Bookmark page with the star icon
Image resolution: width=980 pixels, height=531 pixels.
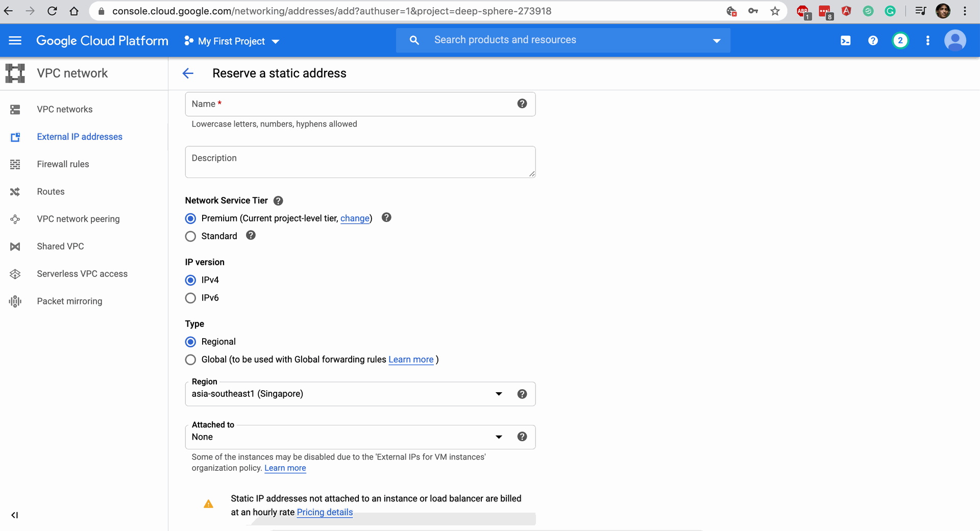(x=775, y=11)
